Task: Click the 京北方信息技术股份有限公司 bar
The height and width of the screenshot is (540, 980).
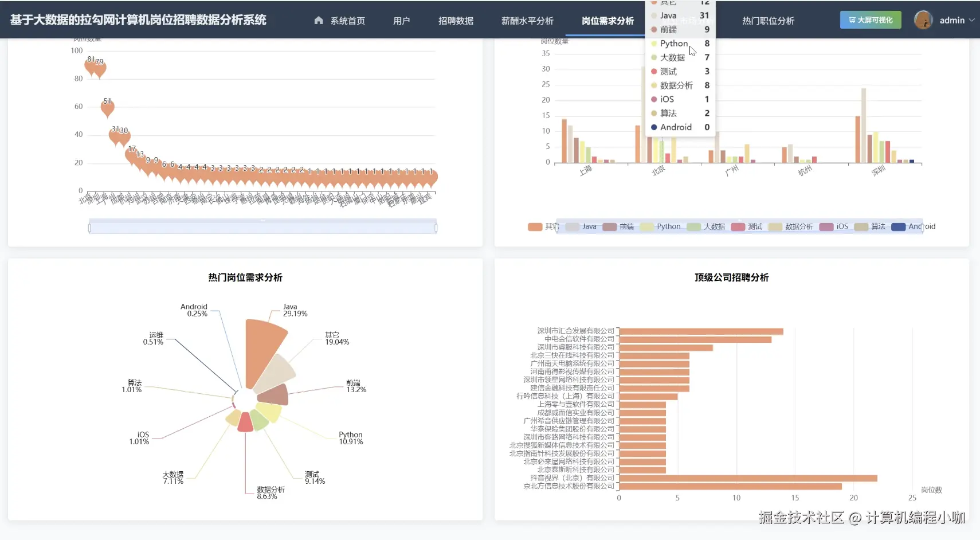Action: click(x=730, y=486)
